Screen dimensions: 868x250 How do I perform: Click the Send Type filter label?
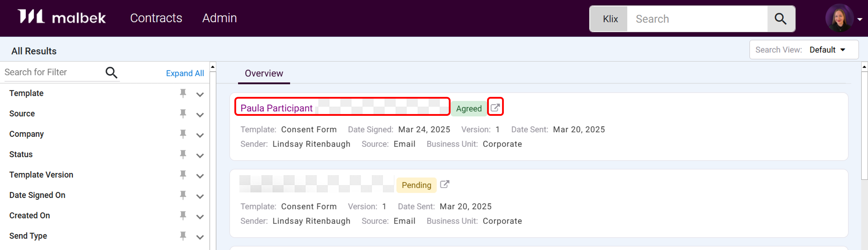coord(28,236)
